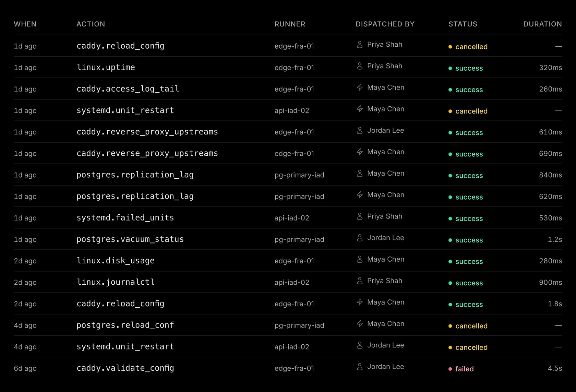Click the success status in the linux.journalctl row
The width and height of the screenshot is (576, 392).
469,283
